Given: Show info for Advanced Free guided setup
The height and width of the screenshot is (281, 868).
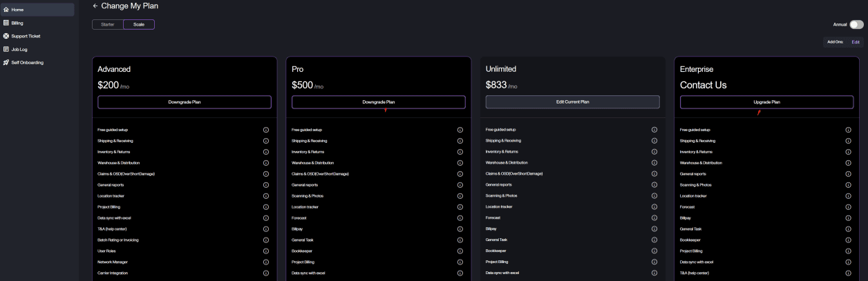Looking at the screenshot, I should coord(266,130).
